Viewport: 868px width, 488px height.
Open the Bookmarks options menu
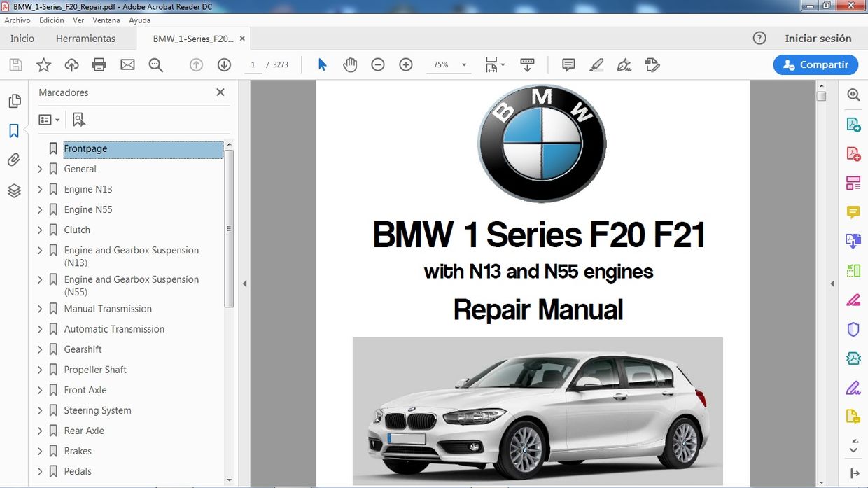49,119
